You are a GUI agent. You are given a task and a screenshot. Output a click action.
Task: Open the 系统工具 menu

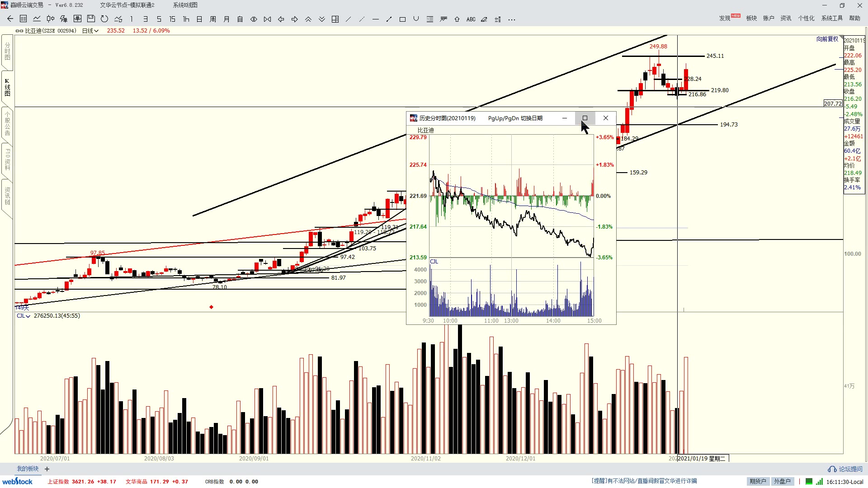point(832,18)
